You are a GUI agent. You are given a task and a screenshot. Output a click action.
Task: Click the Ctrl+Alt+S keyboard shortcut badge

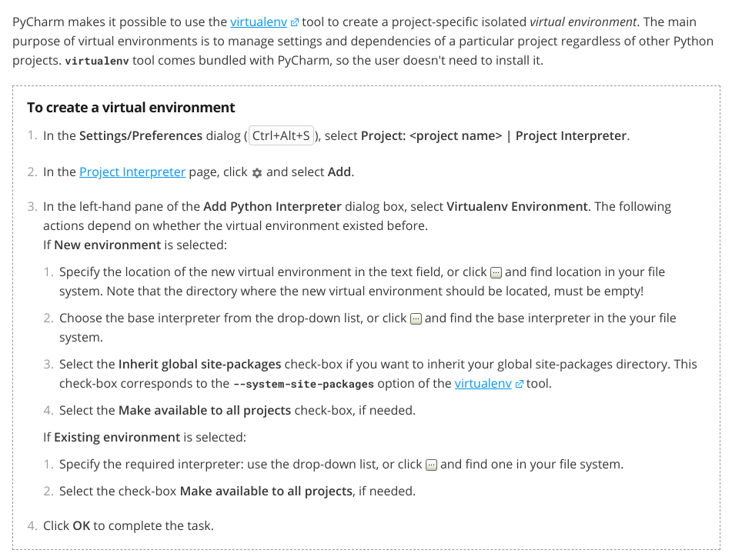coord(281,136)
